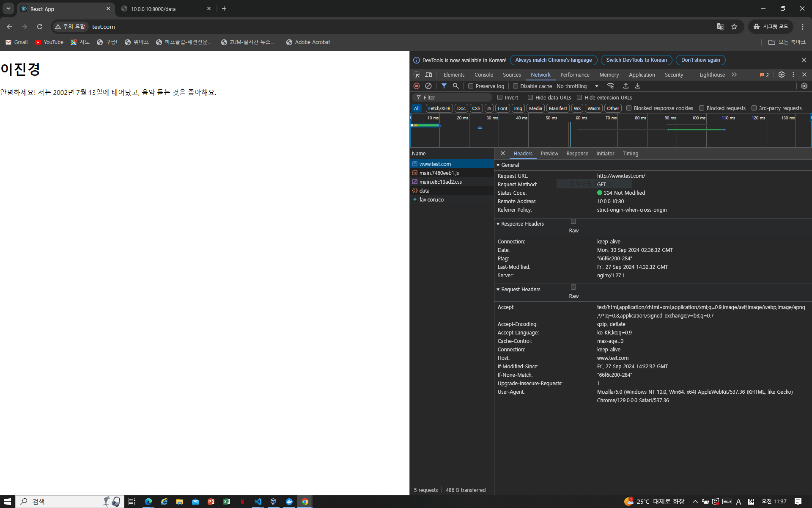
Task: Open the network search magnifier
Action: pyautogui.click(x=456, y=86)
